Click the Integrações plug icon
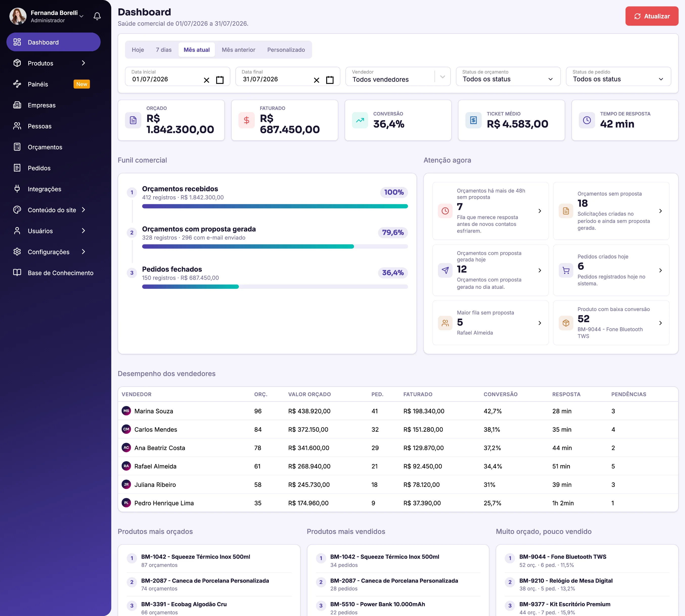This screenshot has width=685, height=616. click(x=17, y=188)
